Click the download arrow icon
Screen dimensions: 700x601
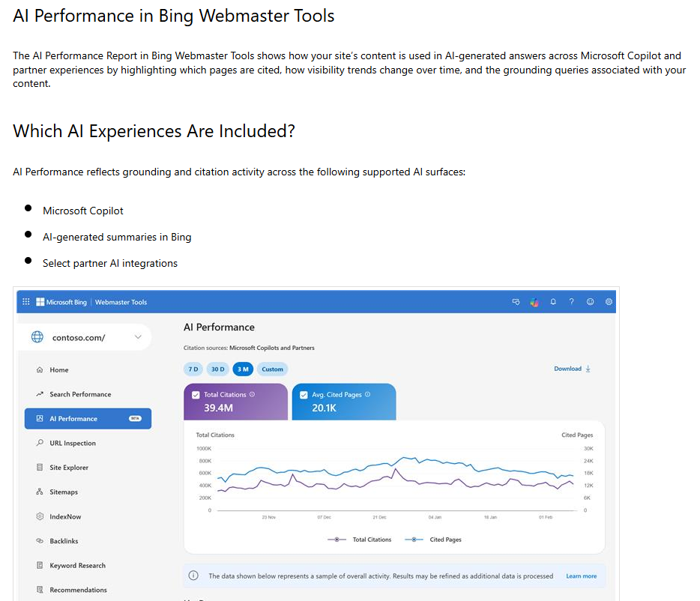tap(588, 369)
